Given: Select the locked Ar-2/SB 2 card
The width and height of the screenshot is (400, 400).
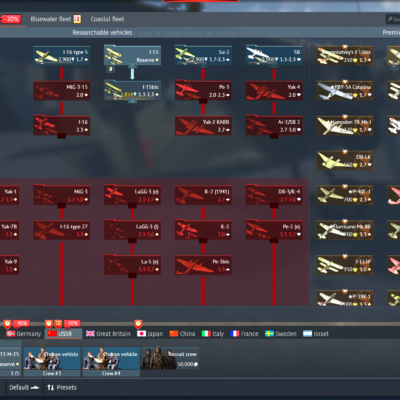Looking at the screenshot, I should point(274,125).
